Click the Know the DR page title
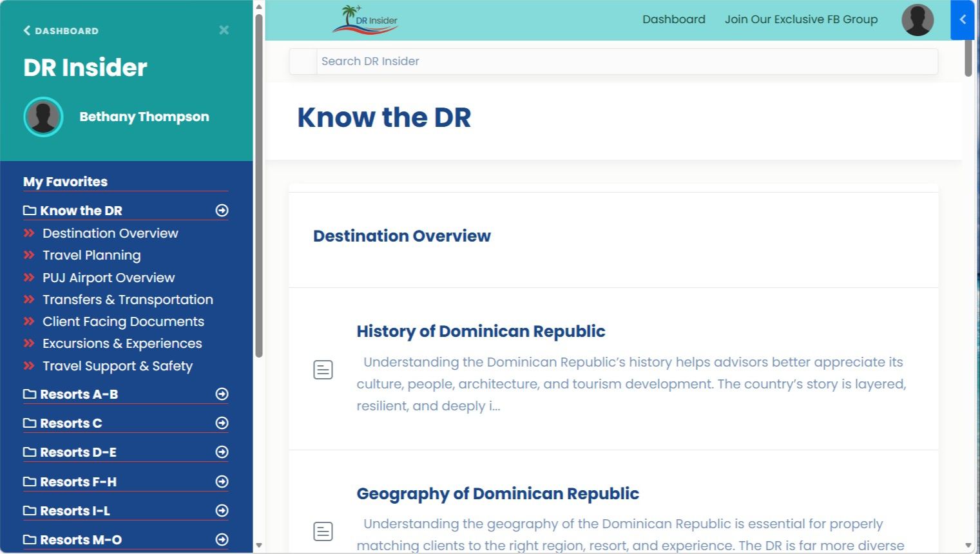The width and height of the screenshot is (980, 554). click(x=384, y=117)
